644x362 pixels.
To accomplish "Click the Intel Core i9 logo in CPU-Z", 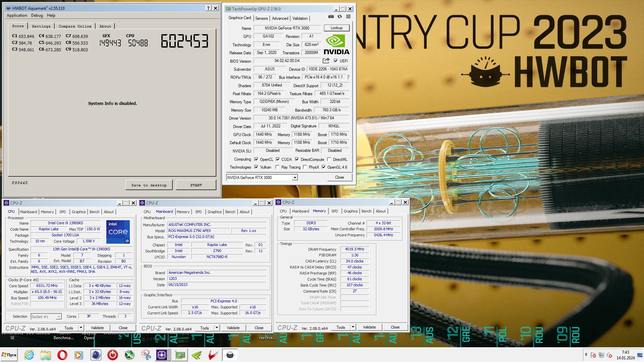I will pyautogui.click(x=118, y=232).
